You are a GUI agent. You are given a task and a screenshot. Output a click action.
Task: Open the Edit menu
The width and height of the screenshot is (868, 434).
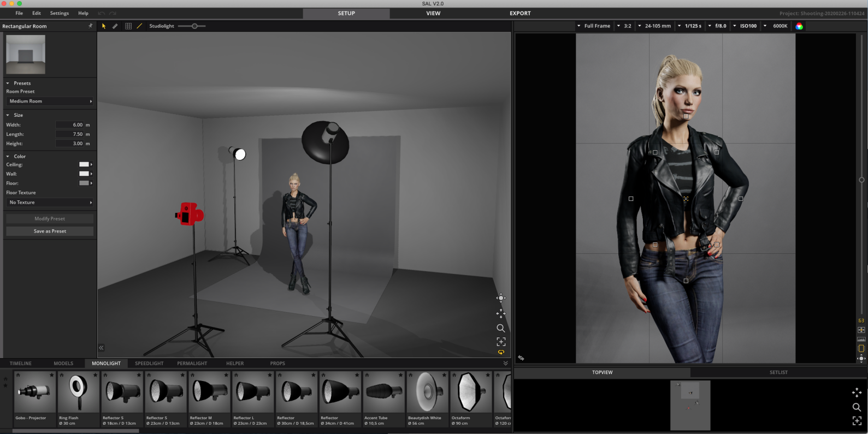click(37, 13)
